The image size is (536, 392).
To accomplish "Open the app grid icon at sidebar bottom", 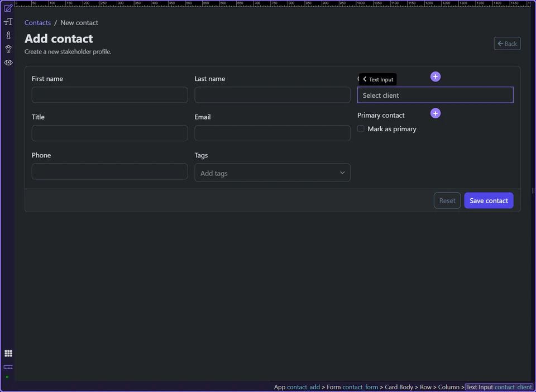I will (8, 353).
